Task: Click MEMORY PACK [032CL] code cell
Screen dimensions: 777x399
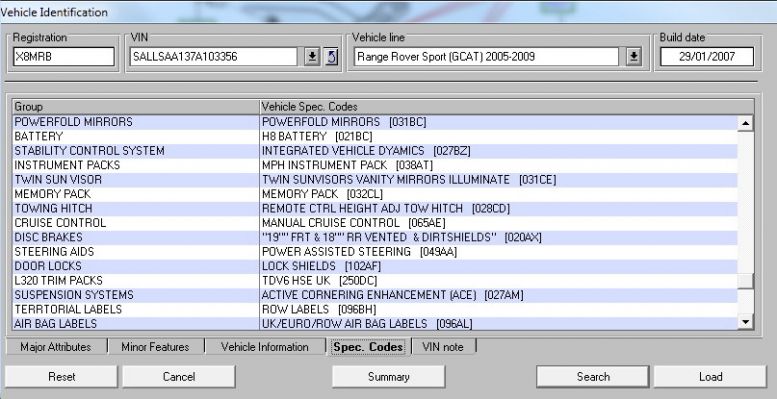Action: click(499, 194)
